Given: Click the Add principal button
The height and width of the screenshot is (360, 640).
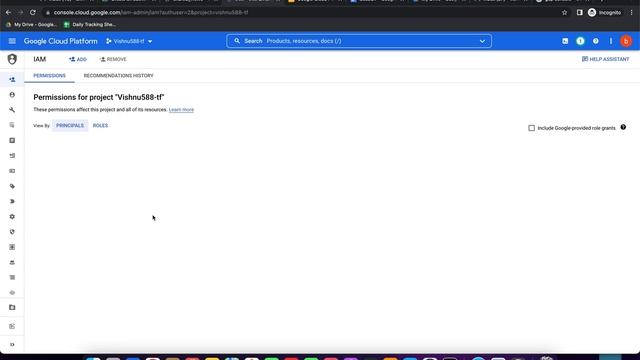Looking at the screenshot, I should [78, 59].
